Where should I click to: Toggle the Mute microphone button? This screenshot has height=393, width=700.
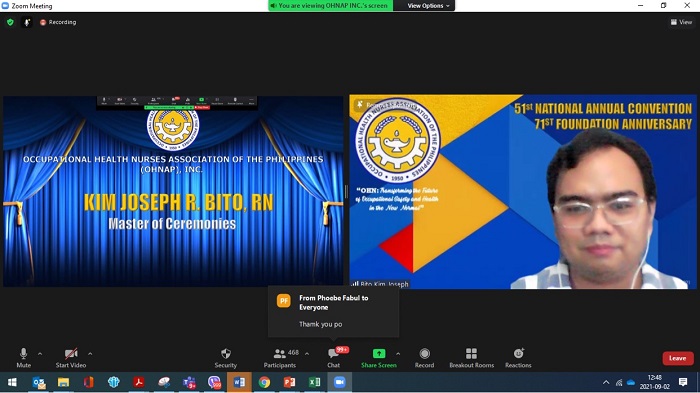(24, 358)
